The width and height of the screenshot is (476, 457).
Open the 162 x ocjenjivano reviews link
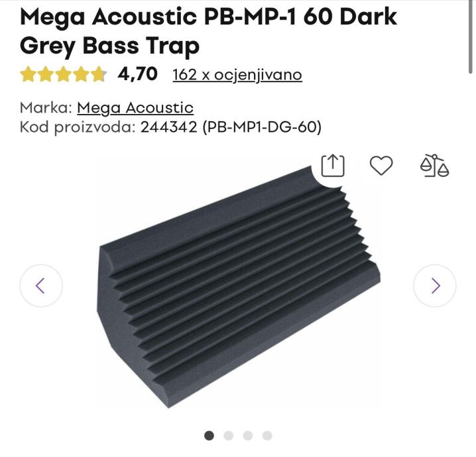237,75
